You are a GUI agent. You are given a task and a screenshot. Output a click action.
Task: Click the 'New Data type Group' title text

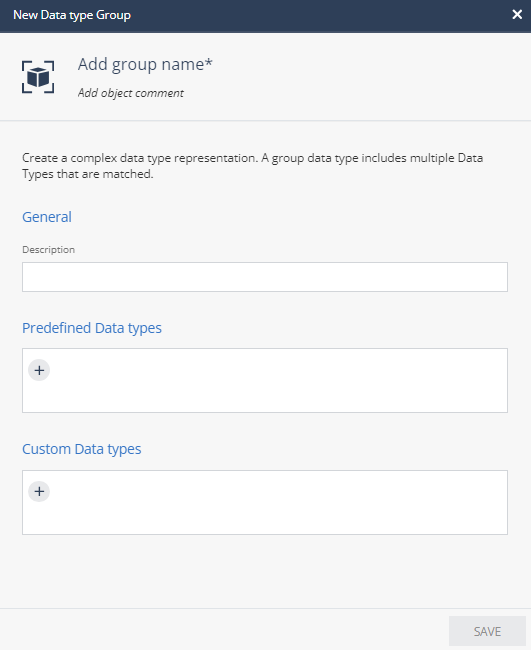72,15
